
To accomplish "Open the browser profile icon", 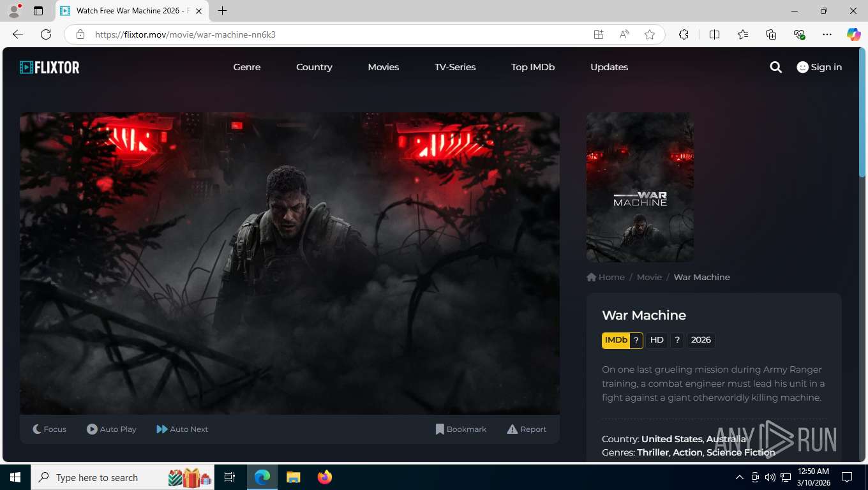I will click(x=14, y=11).
